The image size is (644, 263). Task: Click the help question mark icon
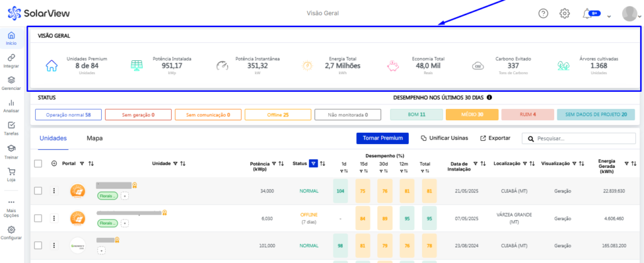543,13
